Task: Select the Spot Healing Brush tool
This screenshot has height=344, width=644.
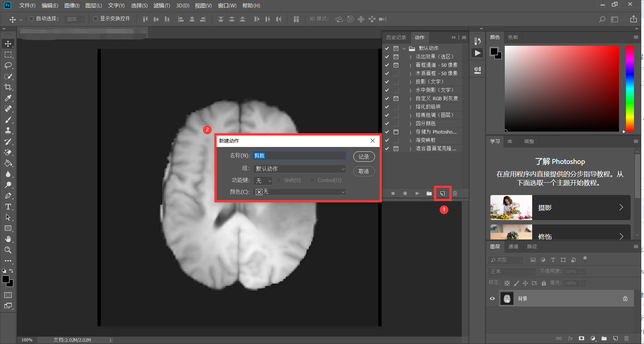Action: [x=8, y=109]
